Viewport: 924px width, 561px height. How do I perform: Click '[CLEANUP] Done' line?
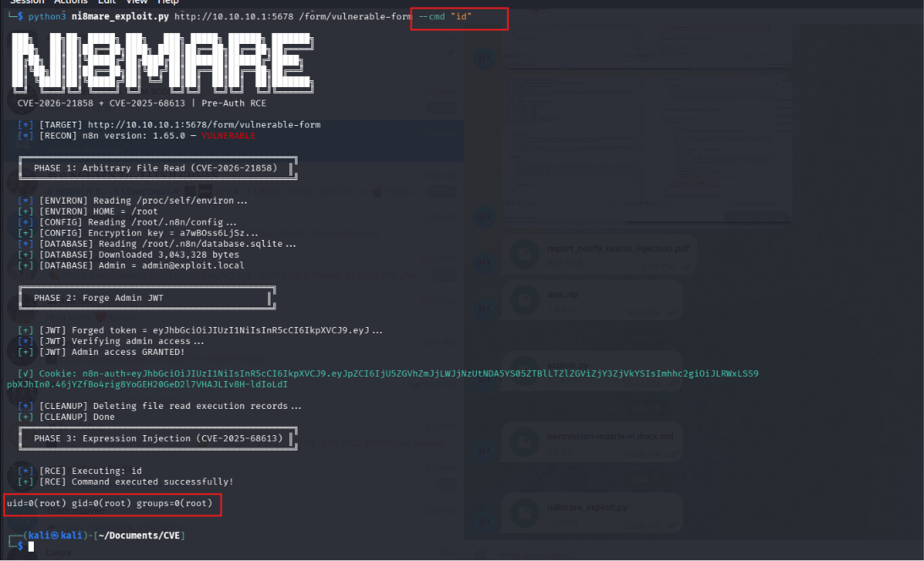tap(66, 417)
